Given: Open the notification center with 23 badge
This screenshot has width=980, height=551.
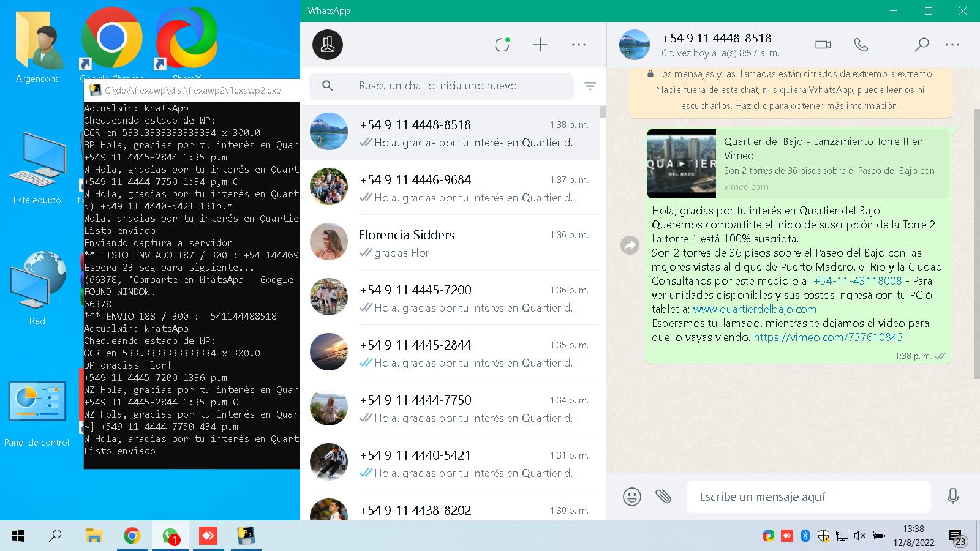Looking at the screenshot, I should tap(957, 538).
